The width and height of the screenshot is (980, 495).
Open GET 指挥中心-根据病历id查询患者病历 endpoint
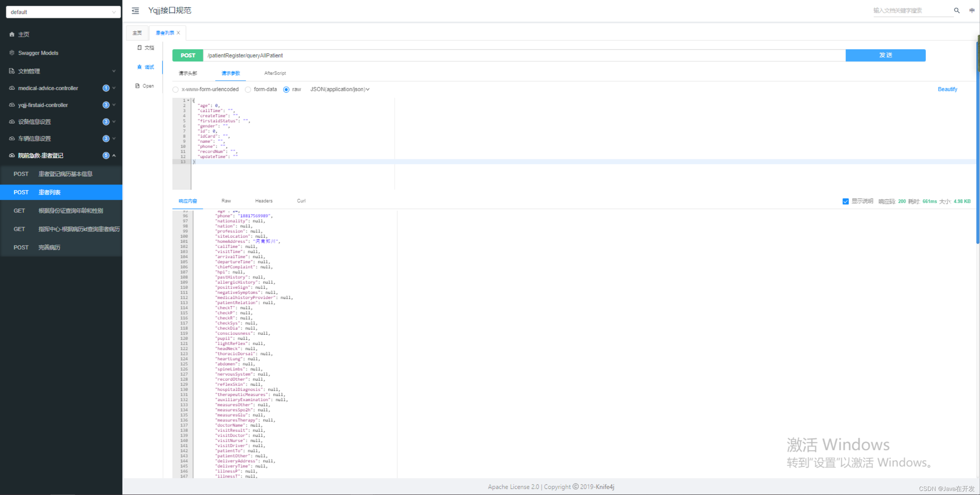pos(61,229)
